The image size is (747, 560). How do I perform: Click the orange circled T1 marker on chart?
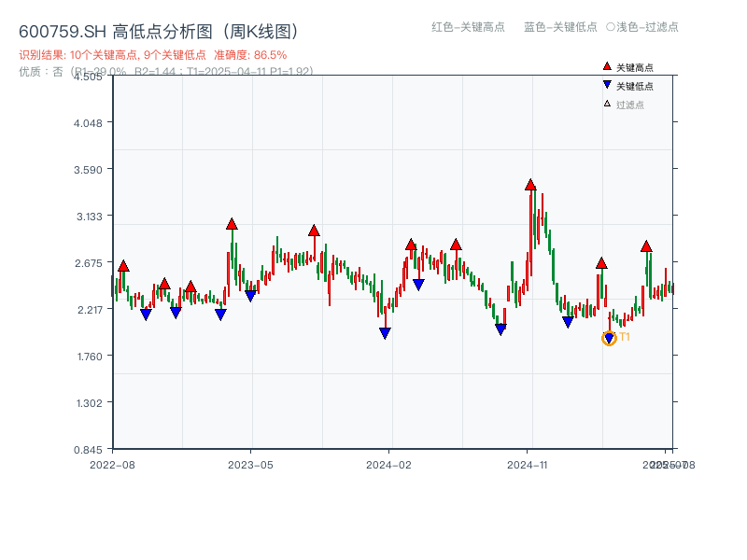coord(608,338)
